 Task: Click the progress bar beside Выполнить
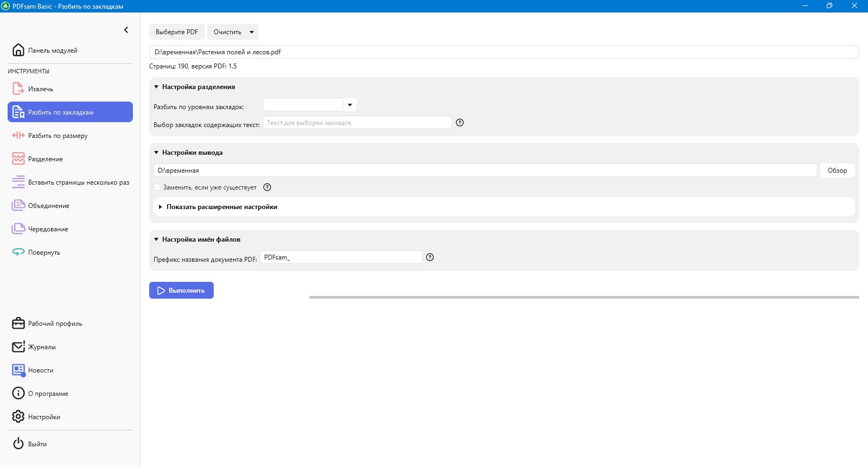[584, 297]
